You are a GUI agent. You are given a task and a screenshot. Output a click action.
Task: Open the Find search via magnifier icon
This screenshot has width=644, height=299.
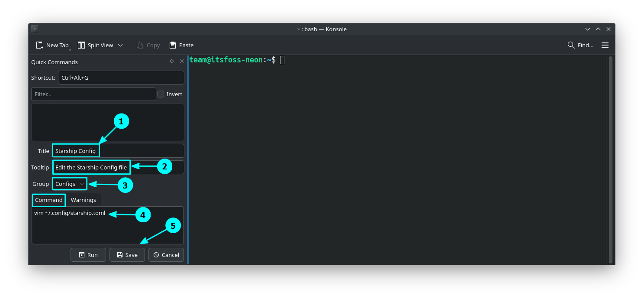pos(570,45)
